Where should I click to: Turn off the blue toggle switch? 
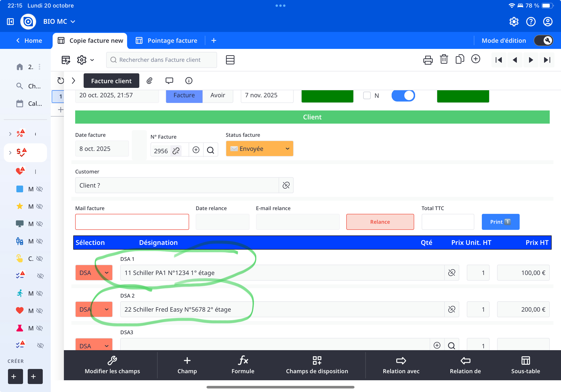click(x=403, y=95)
